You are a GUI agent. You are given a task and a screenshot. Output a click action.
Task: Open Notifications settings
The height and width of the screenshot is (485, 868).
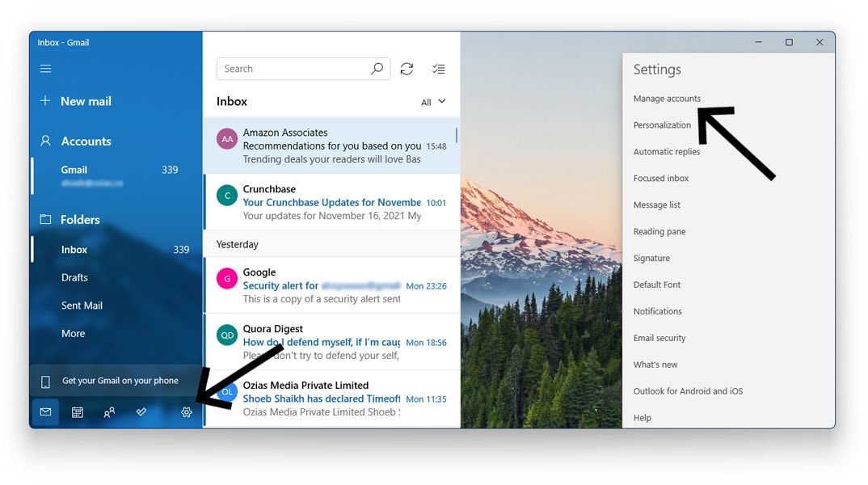[x=658, y=311]
